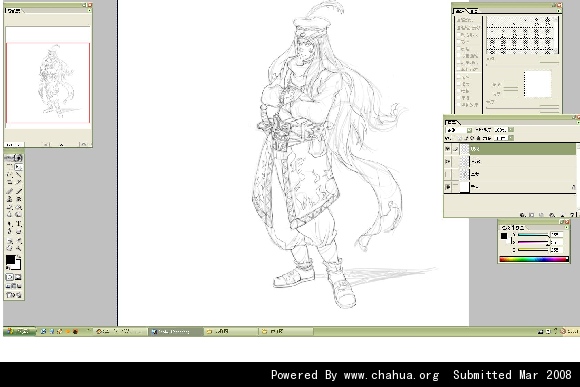Select the Notes tool in toolbox
The height and width of the screenshot is (387, 580).
click(x=10, y=241)
